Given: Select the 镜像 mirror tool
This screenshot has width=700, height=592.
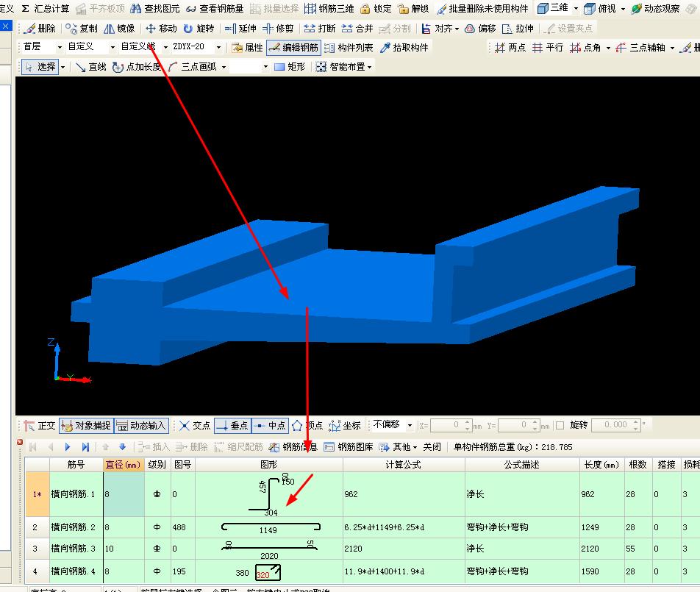Looking at the screenshot, I should pos(119,29).
